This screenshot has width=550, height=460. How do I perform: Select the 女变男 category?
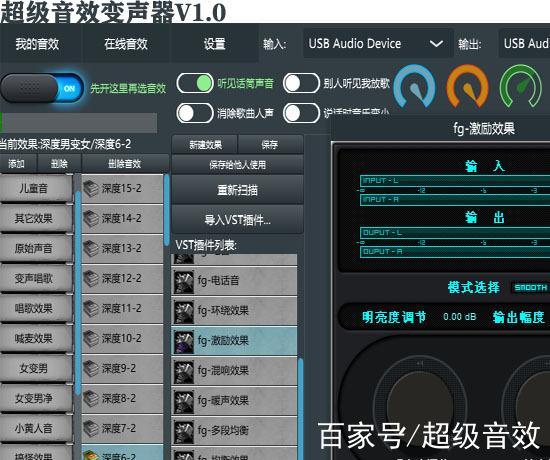pyautogui.click(x=36, y=368)
